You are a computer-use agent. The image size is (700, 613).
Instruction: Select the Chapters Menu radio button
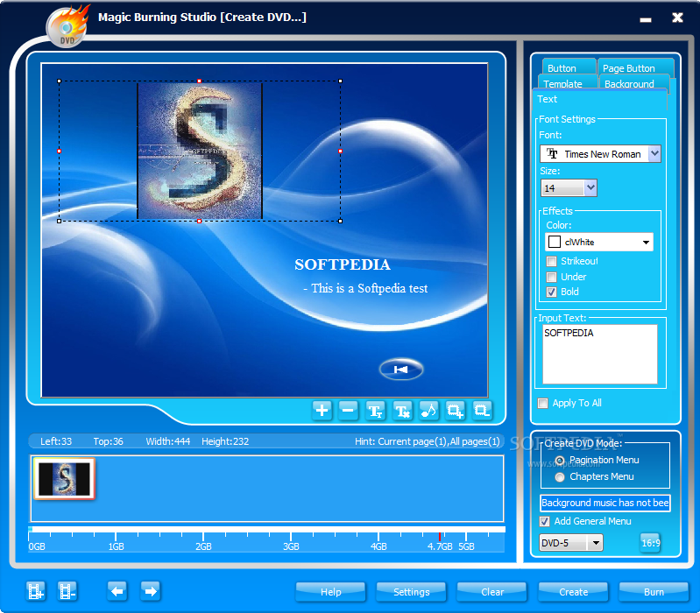(x=560, y=477)
